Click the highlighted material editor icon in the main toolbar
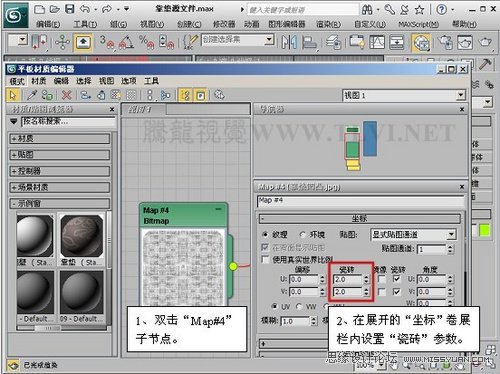 click(x=421, y=43)
